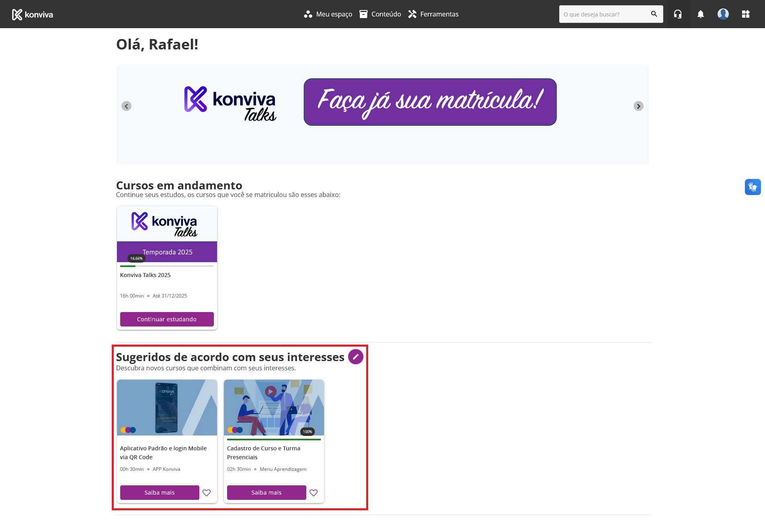
Task: Open the apps grid icon
Action: click(x=746, y=14)
